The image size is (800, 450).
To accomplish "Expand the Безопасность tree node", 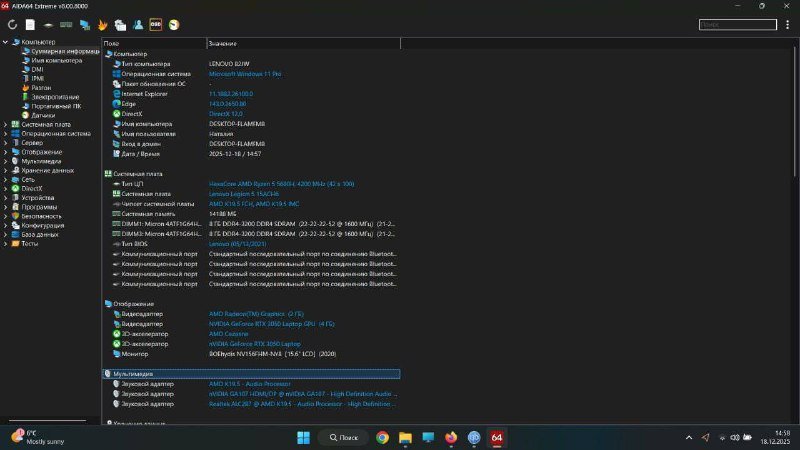I will (x=6, y=216).
